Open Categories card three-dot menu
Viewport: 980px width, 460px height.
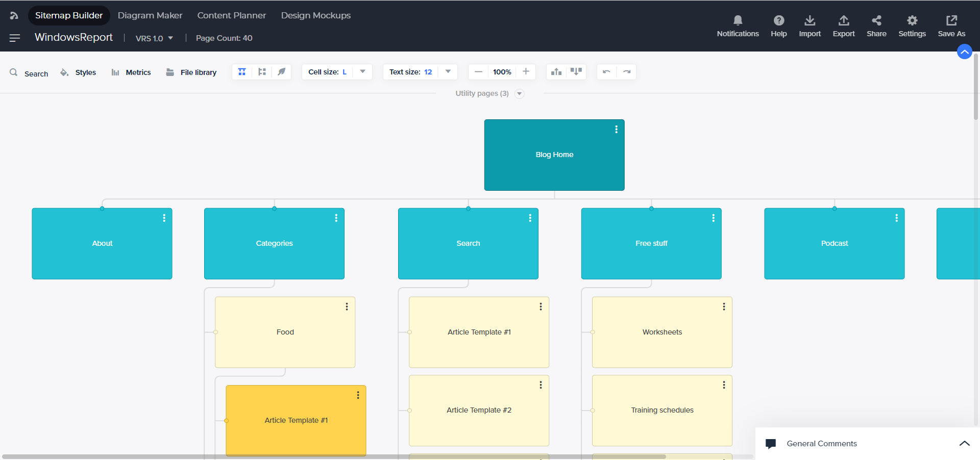tap(336, 218)
